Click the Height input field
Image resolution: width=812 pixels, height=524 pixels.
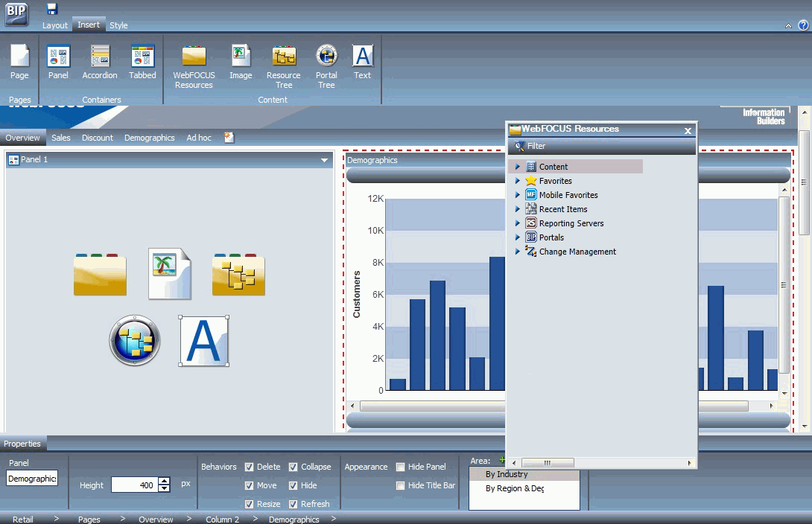coord(134,485)
